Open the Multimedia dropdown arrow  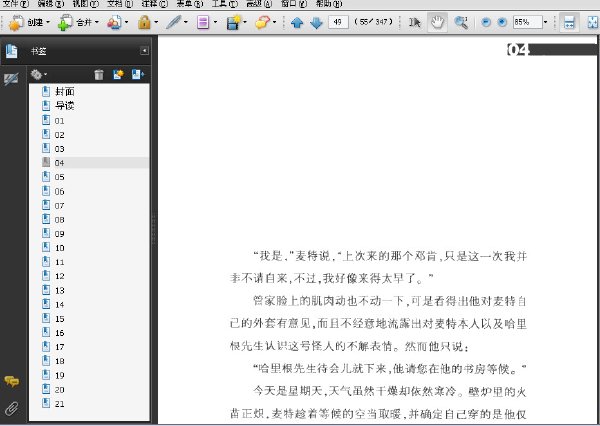(245, 23)
